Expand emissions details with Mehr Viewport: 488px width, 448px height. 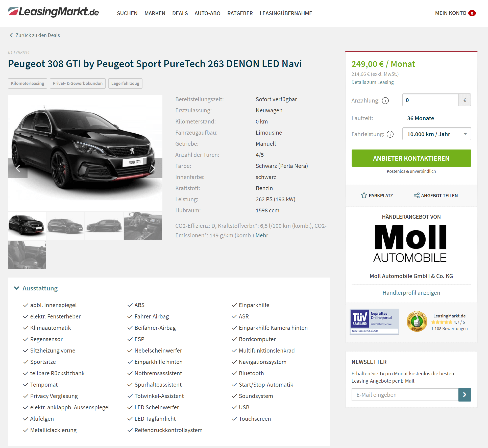262,235
